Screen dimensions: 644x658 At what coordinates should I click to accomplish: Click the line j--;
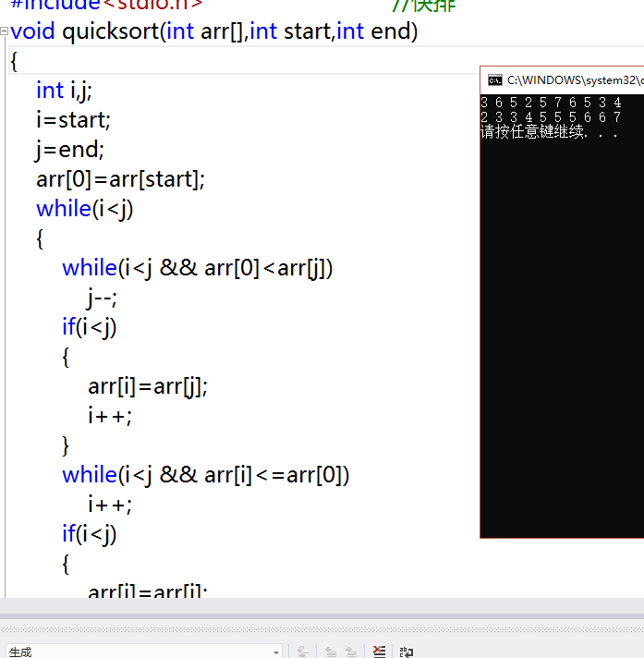(x=102, y=298)
